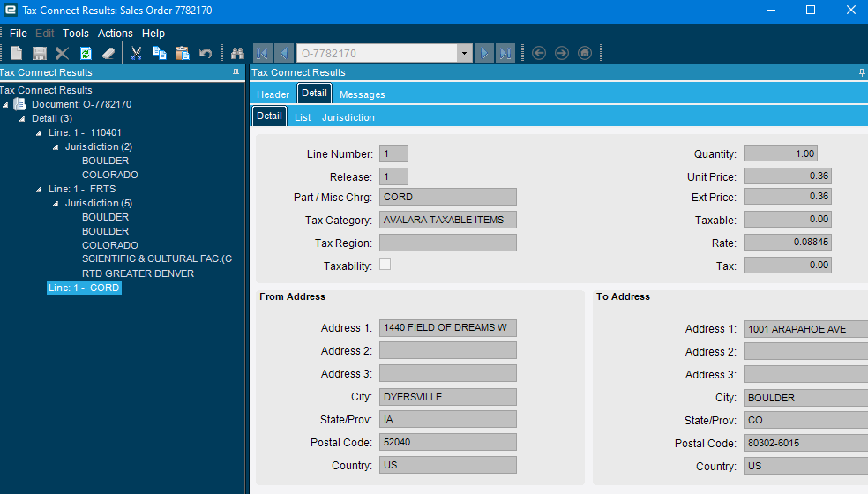Open the File menu
This screenshot has height=494, width=868.
pos(19,34)
